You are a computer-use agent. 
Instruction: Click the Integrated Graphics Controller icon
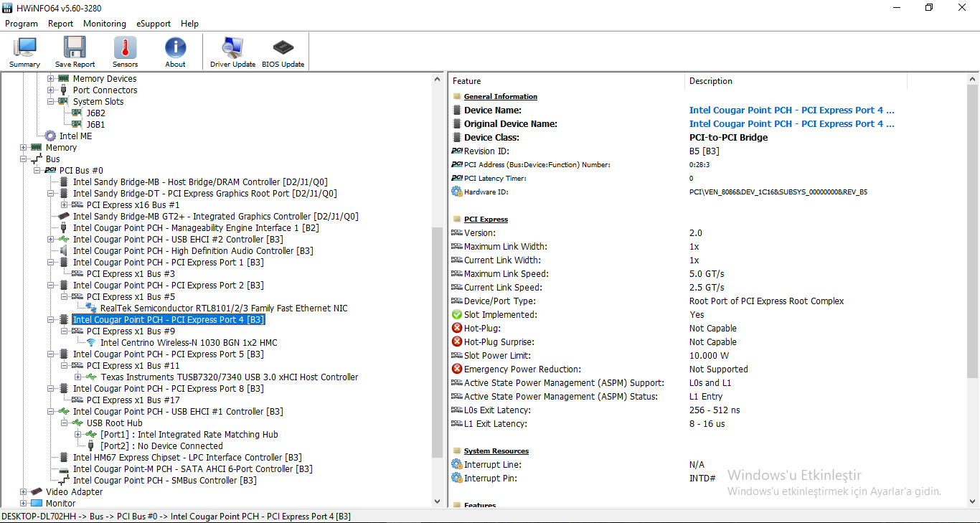(x=64, y=216)
